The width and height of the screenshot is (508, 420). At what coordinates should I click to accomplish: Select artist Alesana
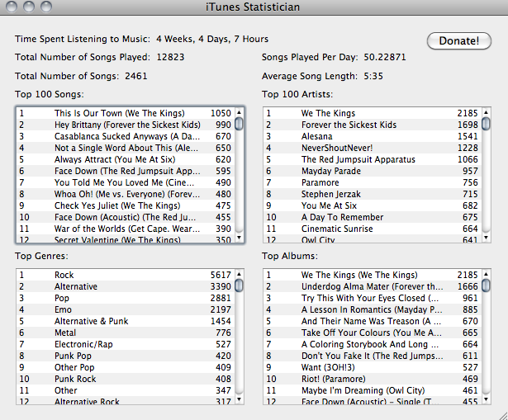[373, 136]
